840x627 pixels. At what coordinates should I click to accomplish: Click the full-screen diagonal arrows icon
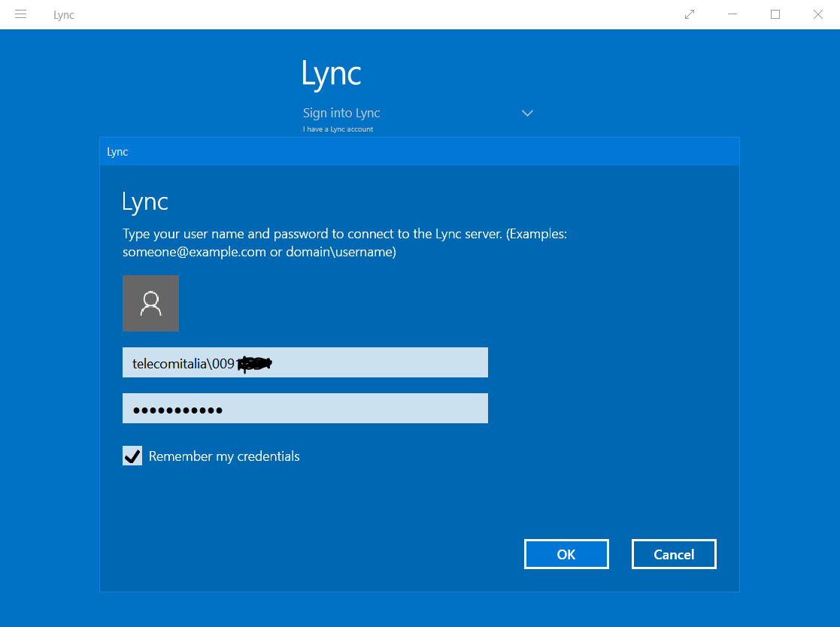689,14
